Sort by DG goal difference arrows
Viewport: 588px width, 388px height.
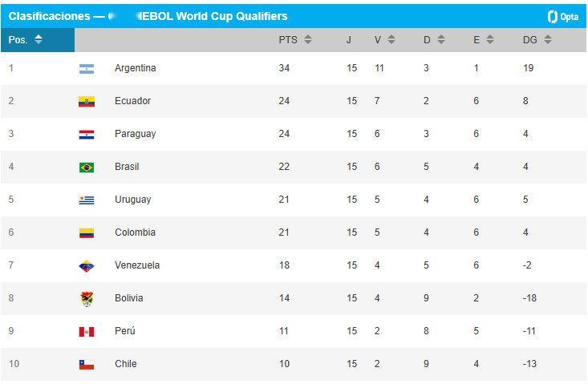tap(548, 39)
